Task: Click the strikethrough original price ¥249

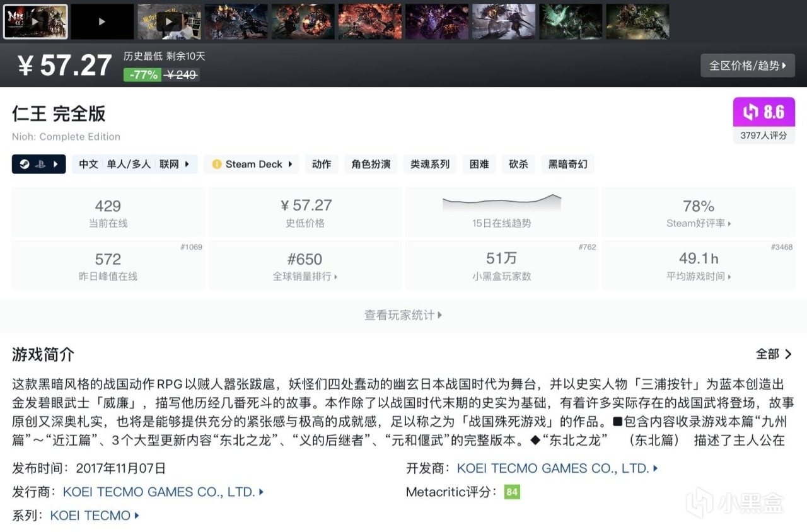Action: [x=181, y=74]
